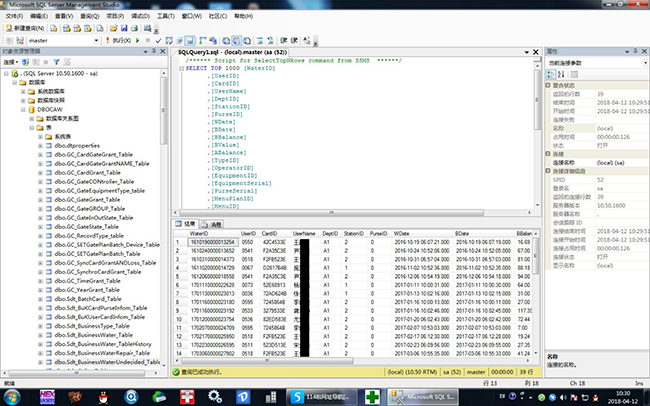650x406 pixels.
Task: Sort properties alphabetically
Action: coord(561,75)
